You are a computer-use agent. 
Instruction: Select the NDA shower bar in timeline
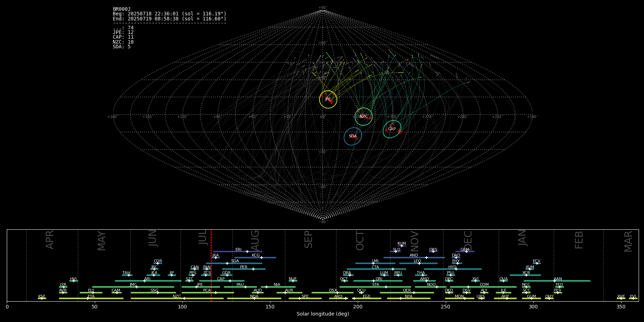254,298
